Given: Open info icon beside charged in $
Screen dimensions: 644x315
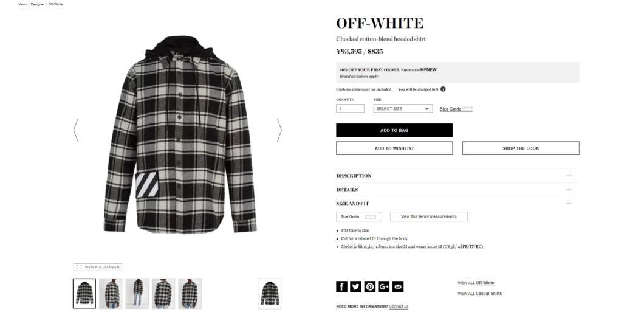Looking at the screenshot, I should click(443, 89).
